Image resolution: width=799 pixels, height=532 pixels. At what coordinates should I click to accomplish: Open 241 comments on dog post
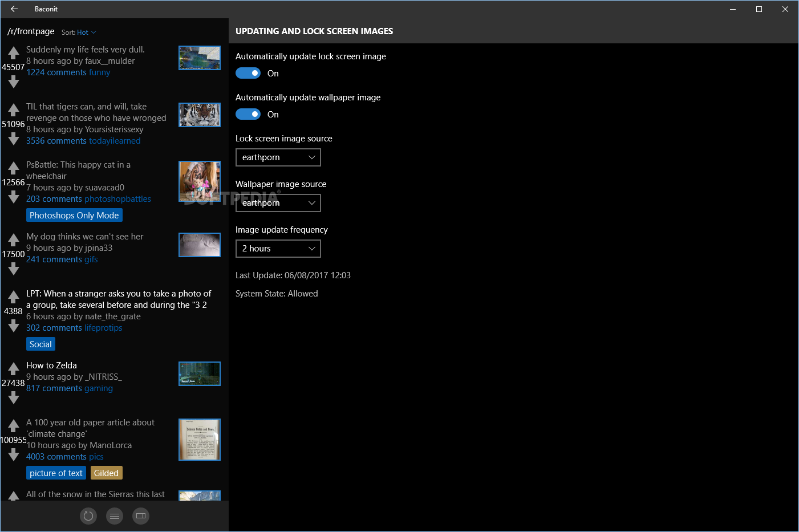tap(54, 259)
